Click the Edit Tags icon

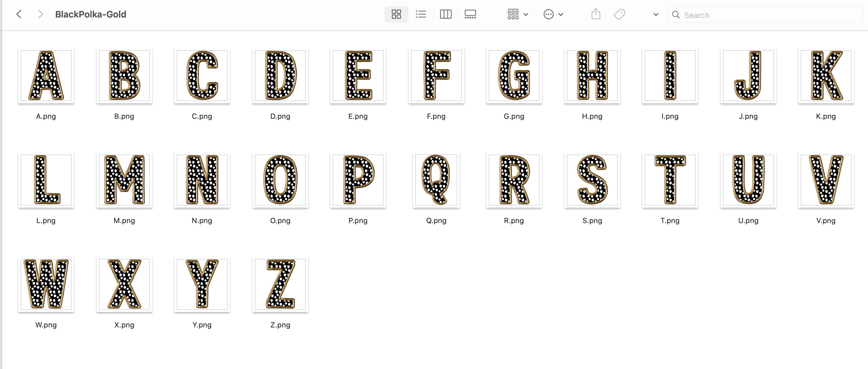coord(619,14)
